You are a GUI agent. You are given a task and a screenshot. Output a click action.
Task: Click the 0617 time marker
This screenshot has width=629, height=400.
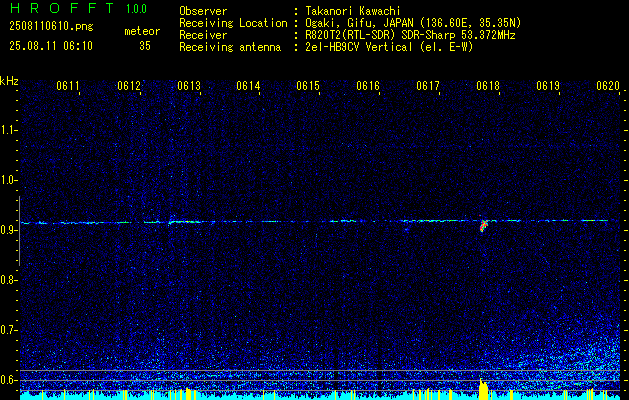(x=428, y=86)
